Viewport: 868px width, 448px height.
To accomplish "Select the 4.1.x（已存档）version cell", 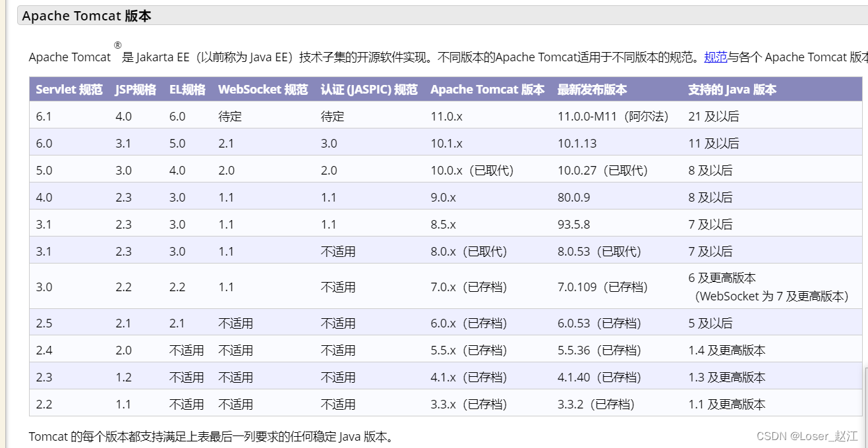I will (x=469, y=378).
